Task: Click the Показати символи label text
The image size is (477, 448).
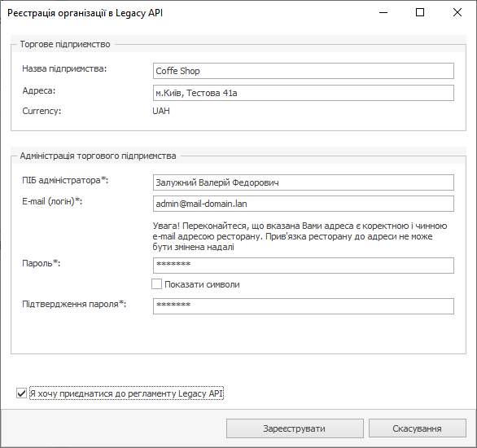Action: [202, 284]
